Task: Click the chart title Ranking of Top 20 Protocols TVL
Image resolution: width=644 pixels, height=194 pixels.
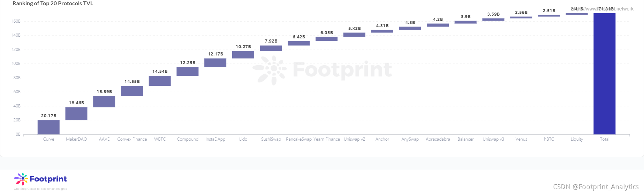Action: (53, 3)
